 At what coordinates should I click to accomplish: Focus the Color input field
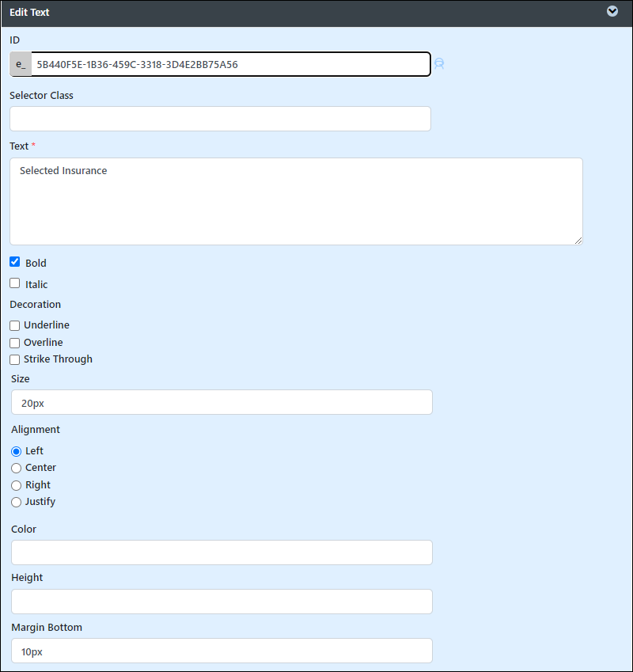point(222,552)
